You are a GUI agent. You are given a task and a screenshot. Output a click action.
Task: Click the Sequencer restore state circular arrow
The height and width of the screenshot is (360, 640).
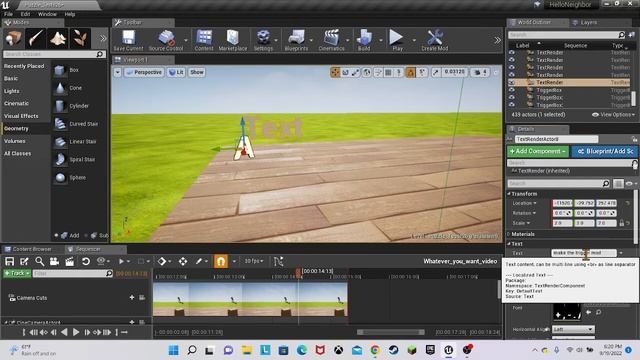tap(86, 261)
